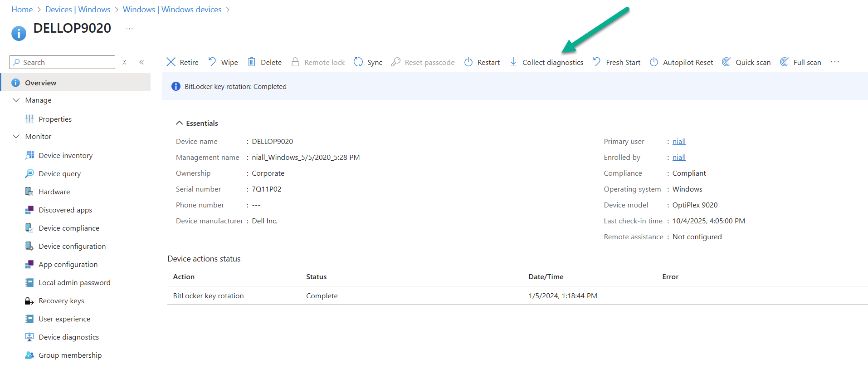Collapse the Monitor menu group
Screen dimensions: 868x365
(x=16, y=136)
